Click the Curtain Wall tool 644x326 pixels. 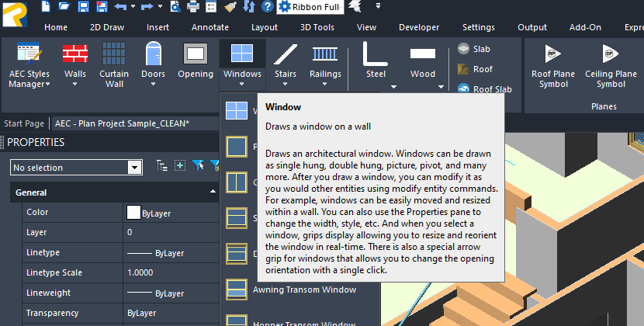[x=115, y=64]
